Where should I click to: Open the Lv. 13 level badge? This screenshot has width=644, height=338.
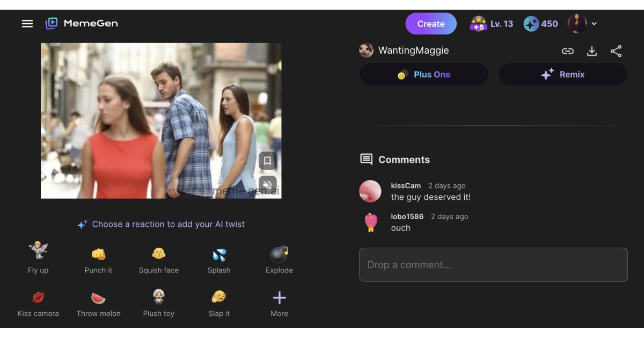tap(492, 24)
